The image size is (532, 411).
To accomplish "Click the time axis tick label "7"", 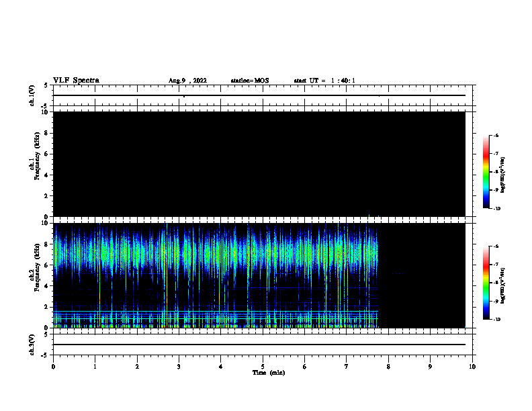I will [347, 367].
